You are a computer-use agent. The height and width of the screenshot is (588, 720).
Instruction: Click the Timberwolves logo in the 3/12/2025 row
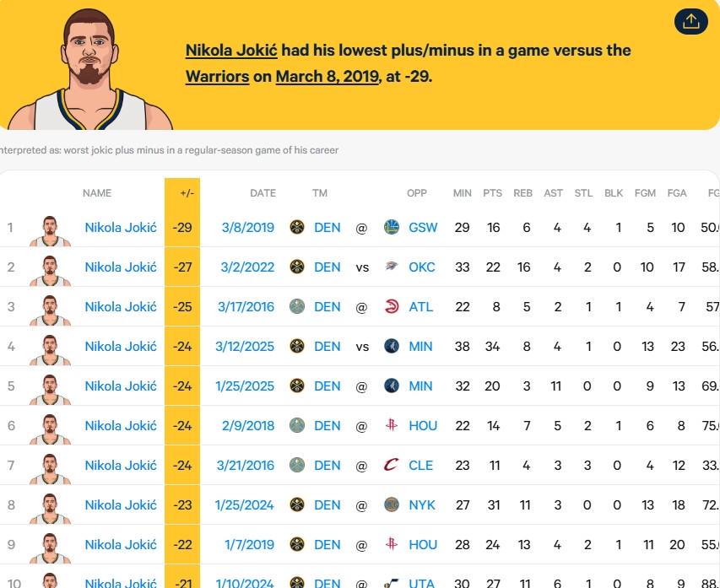pyautogui.click(x=391, y=346)
